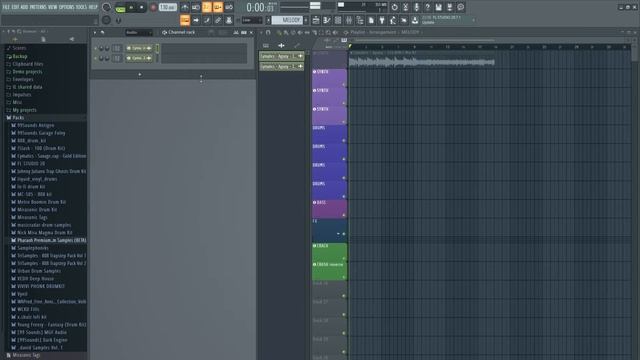Collapse the Packs browser folder
The image size is (640, 360).
tap(18, 118)
